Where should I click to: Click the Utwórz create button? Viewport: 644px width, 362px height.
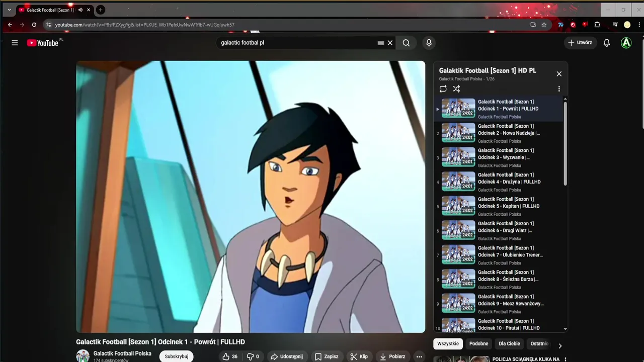[580, 43]
